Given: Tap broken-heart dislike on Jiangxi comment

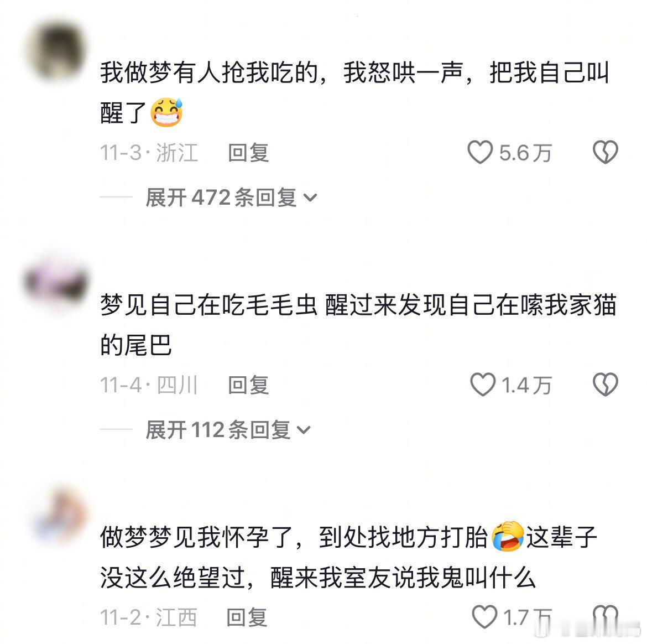Looking at the screenshot, I should [x=606, y=617].
